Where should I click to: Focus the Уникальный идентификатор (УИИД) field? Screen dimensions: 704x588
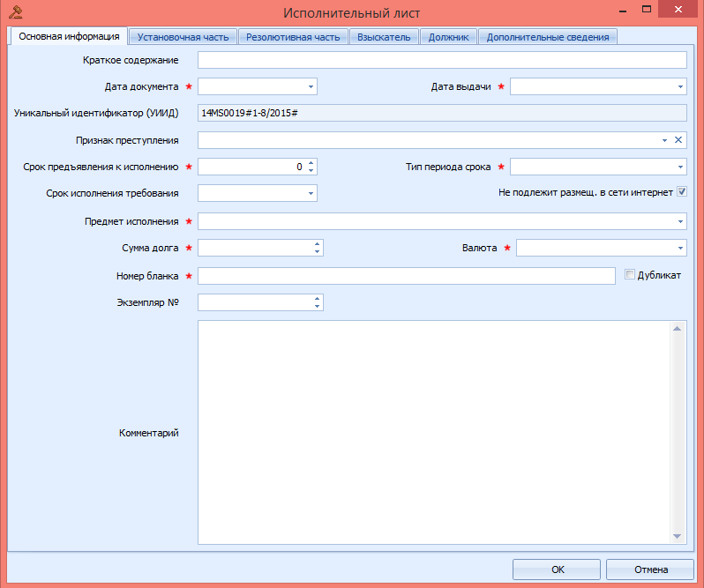click(x=442, y=113)
